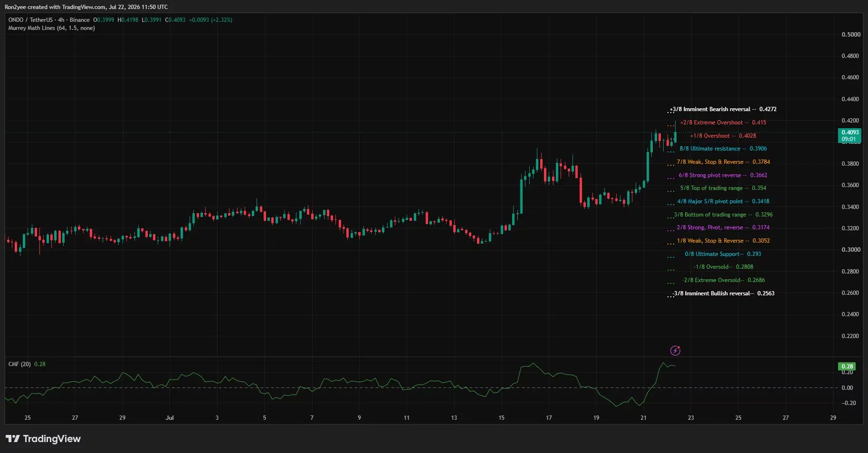Click the TradingView logo at bottom
This screenshot has height=453, width=868.
click(x=43, y=439)
